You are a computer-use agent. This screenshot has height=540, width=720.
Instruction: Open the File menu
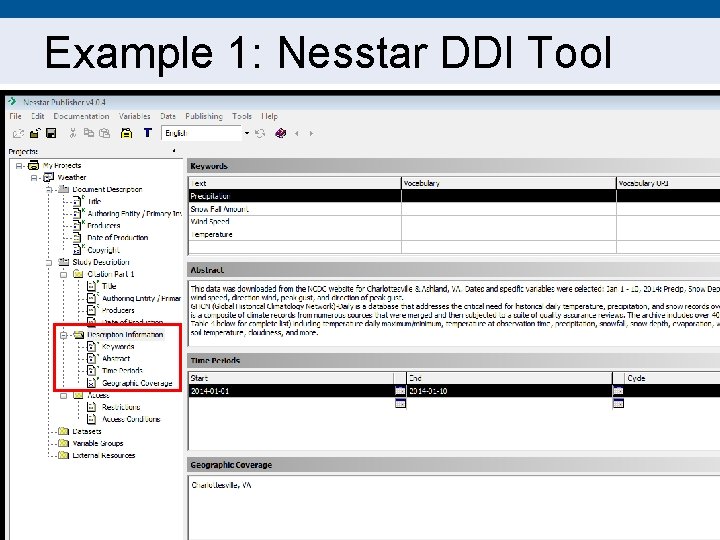point(15,116)
